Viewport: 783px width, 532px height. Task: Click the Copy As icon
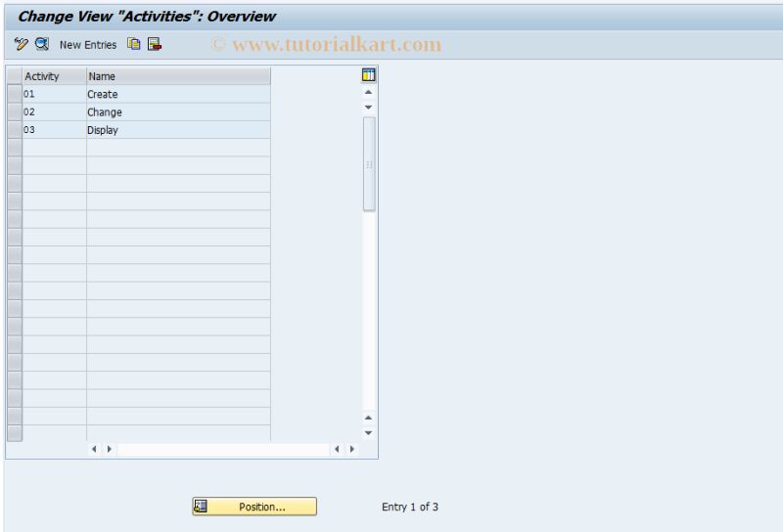[x=133, y=44]
